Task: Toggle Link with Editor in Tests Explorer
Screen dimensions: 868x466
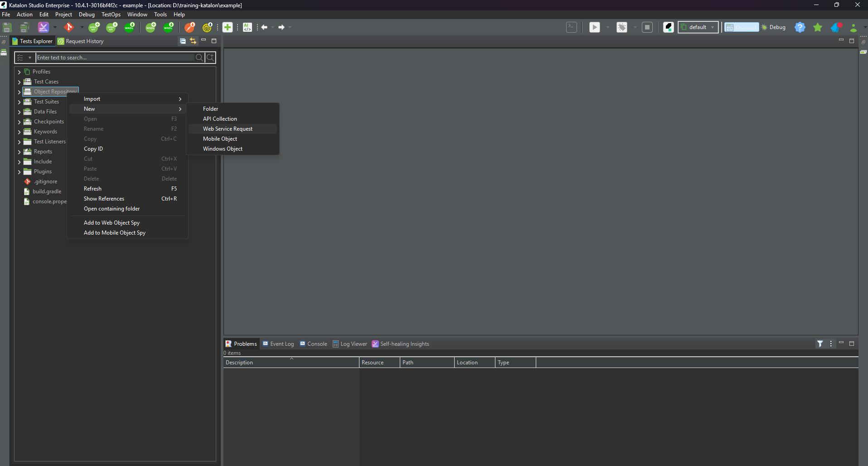Action: pyautogui.click(x=193, y=41)
